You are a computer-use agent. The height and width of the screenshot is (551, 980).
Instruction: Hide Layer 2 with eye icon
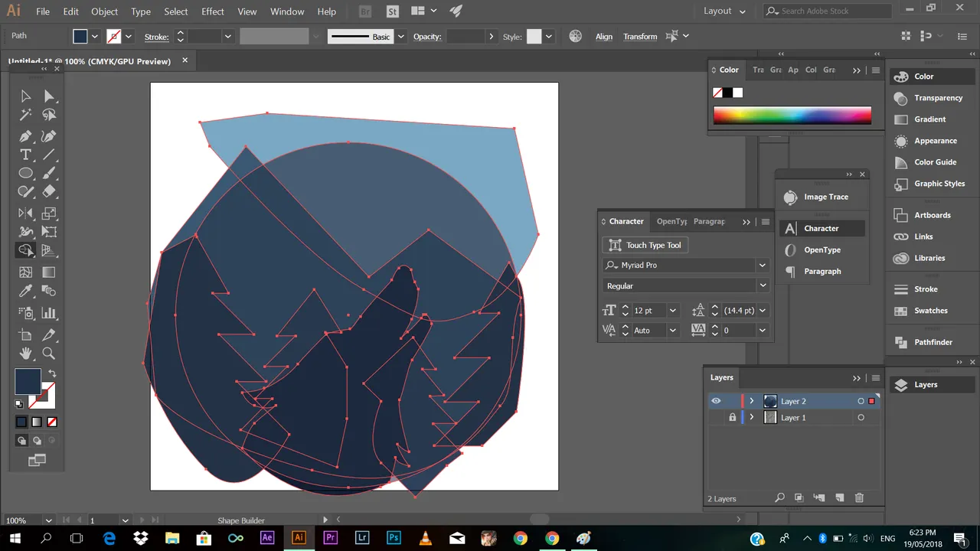(x=716, y=401)
